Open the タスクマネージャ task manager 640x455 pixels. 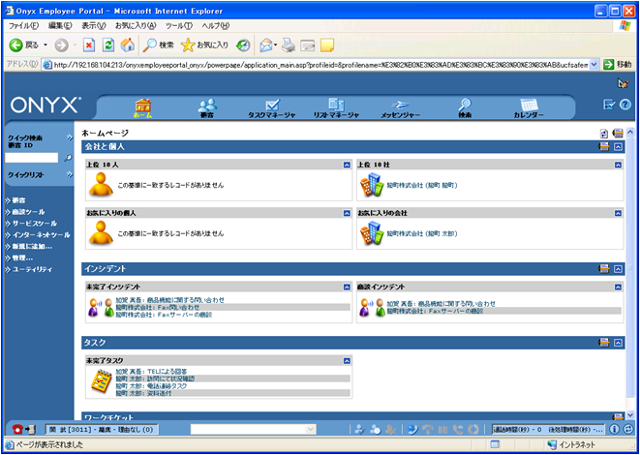point(272,108)
